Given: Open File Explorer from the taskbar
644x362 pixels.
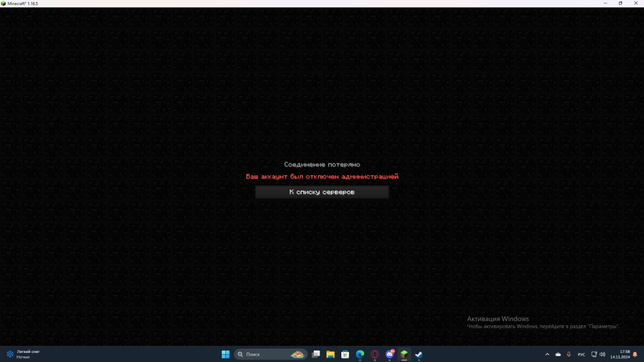Looking at the screenshot, I should pyautogui.click(x=330, y=354).
